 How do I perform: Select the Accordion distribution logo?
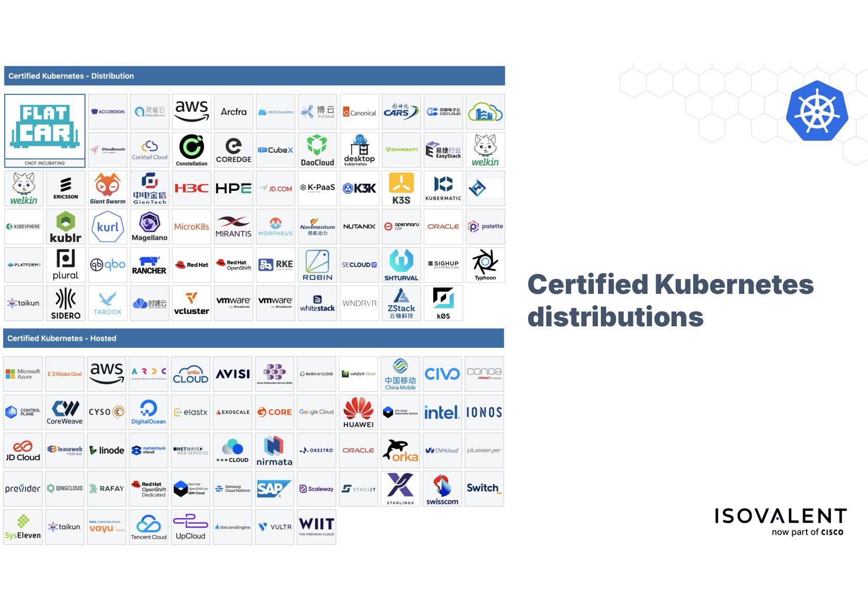tap(108, 111)
